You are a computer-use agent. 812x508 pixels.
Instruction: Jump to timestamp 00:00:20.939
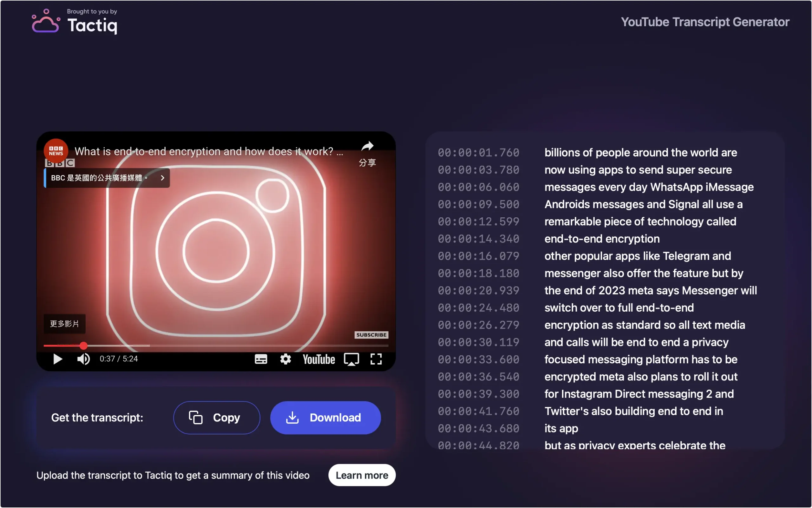478,290
